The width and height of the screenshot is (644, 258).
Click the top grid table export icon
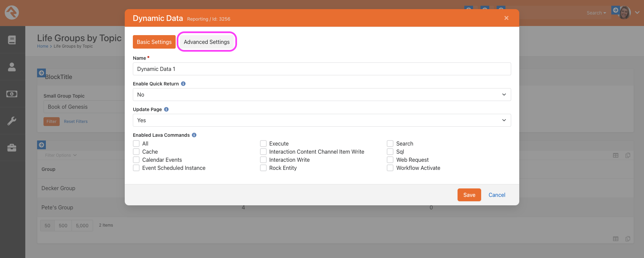tap(616, 155)
